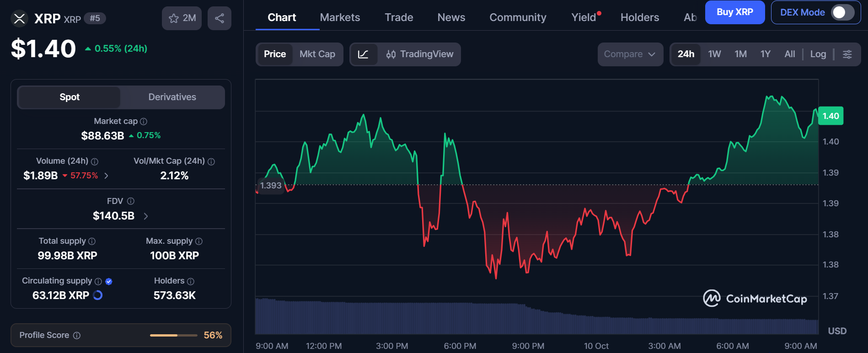Expand Volume (24h) details chevron
The image size is (868, 353).
pyautogui.click(x=107, y=176)
